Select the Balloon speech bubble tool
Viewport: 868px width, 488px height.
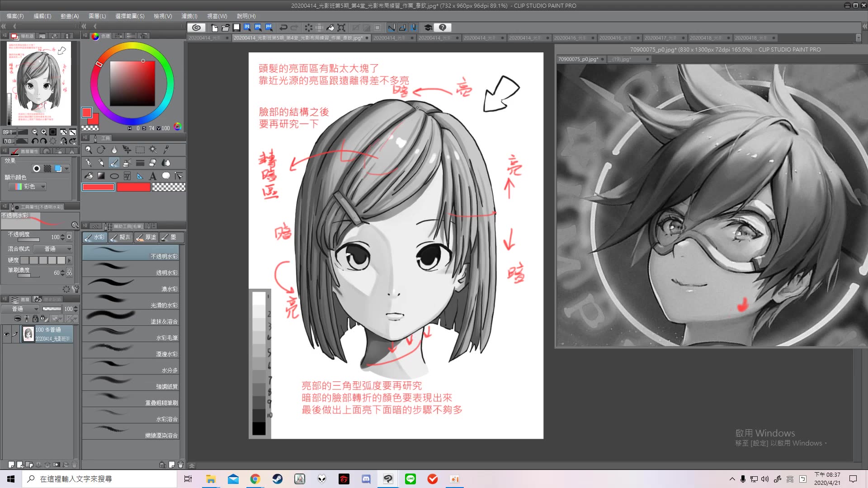coord(166,176)
